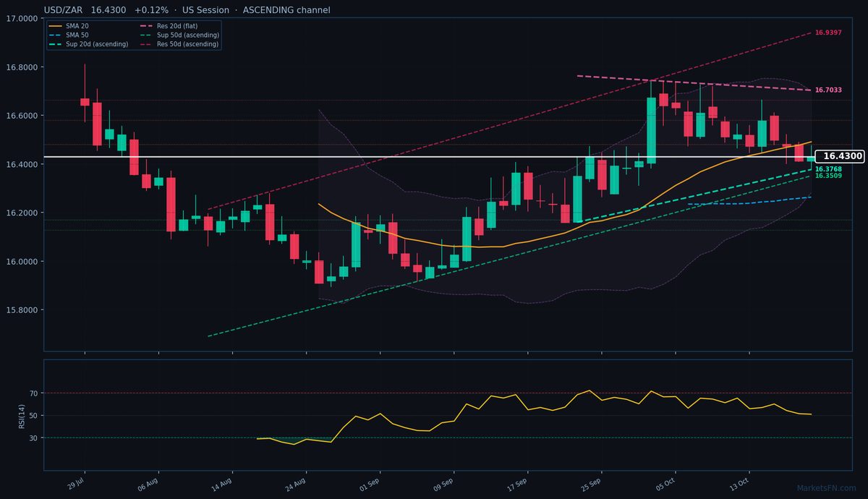Click the 14 Aug date label
This screenshot has height=499, width=868.
223,483
